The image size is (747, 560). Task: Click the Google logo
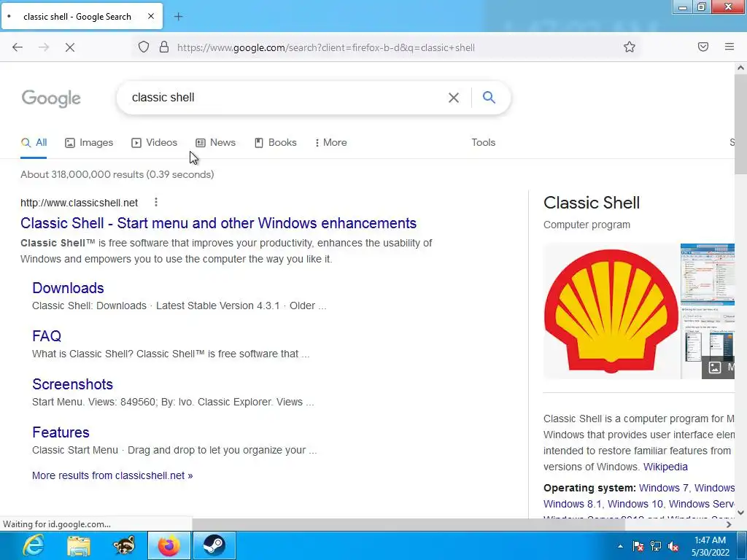(x=51, y=98)
